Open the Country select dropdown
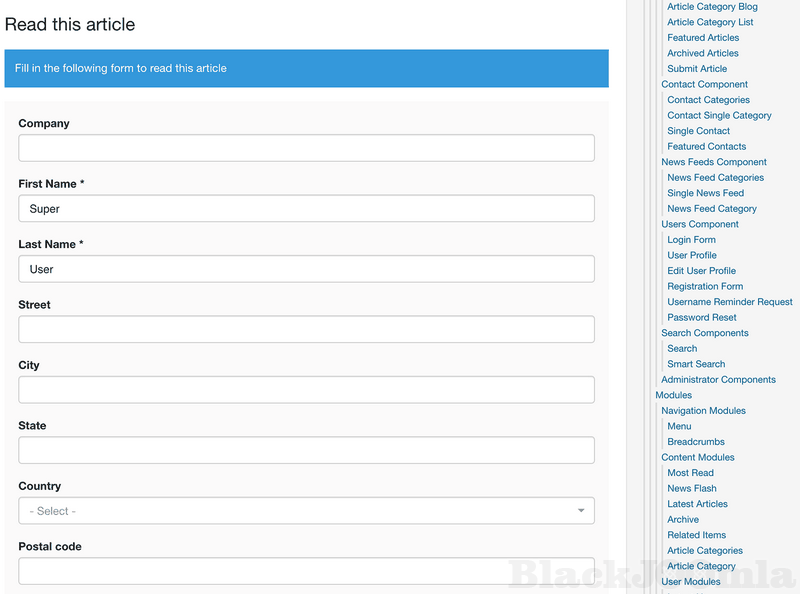Screen dimensions: 800x594 click(x=306, y=511)
